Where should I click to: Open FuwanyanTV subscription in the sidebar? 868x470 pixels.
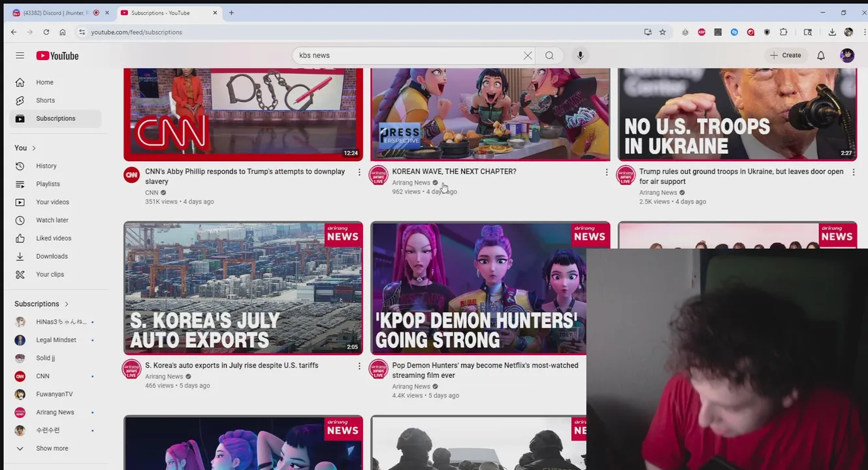click(56, 394)
